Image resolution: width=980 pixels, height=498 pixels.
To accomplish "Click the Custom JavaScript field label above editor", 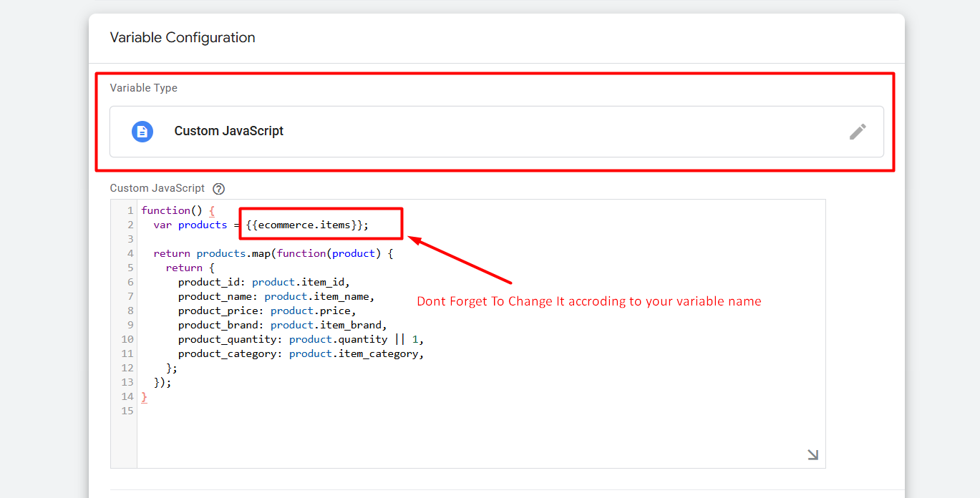I will tap(157, 189).
